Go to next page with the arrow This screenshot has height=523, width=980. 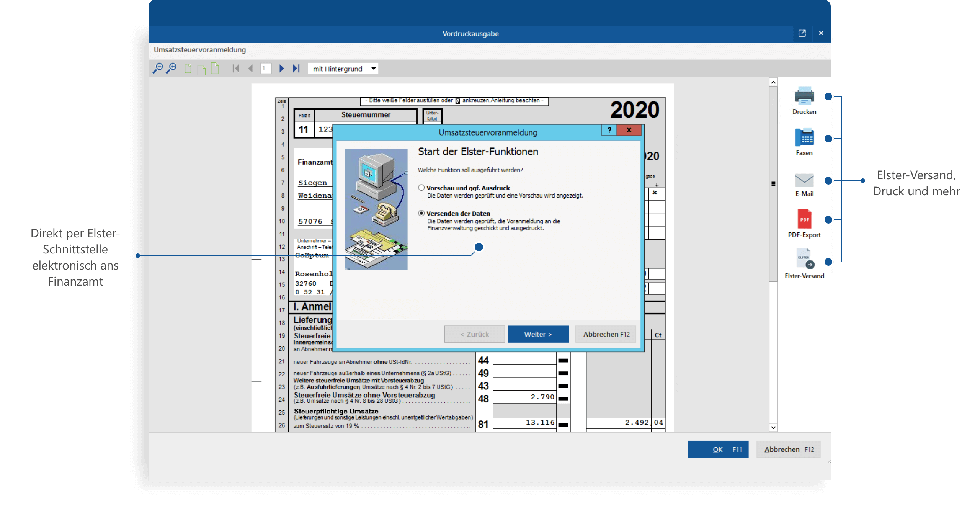click(281, 69)
